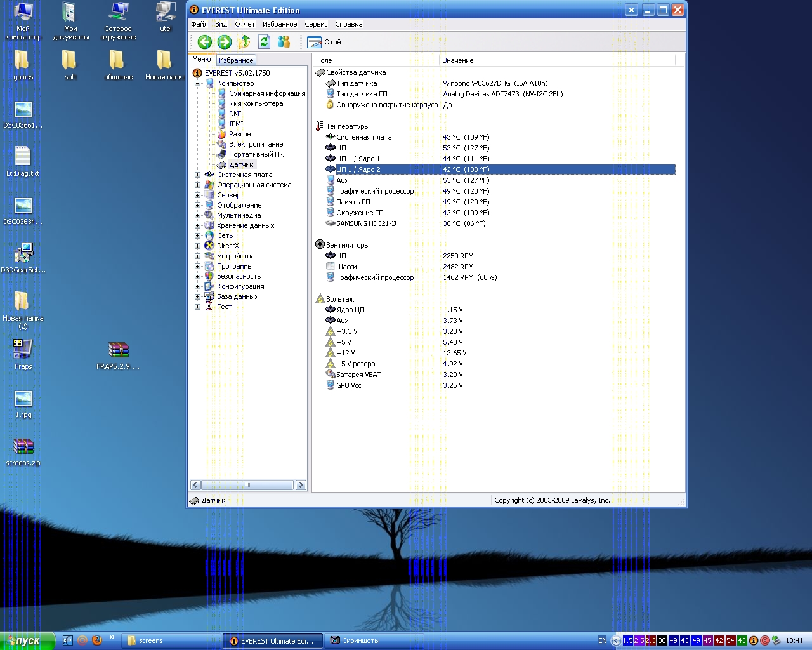Click the EN language indicator
The height and width of the screenshot is (650, 812).
point(602,641)
